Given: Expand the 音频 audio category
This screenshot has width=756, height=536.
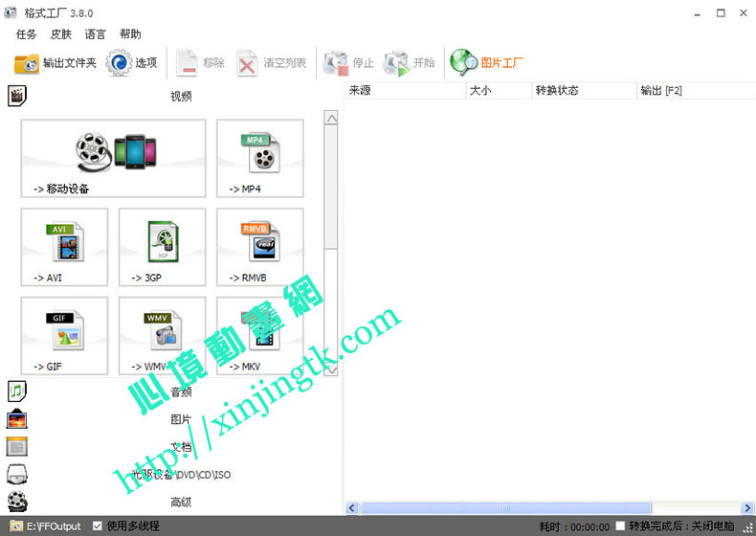Looking at the screenshot, I should [x=181, y=391].
